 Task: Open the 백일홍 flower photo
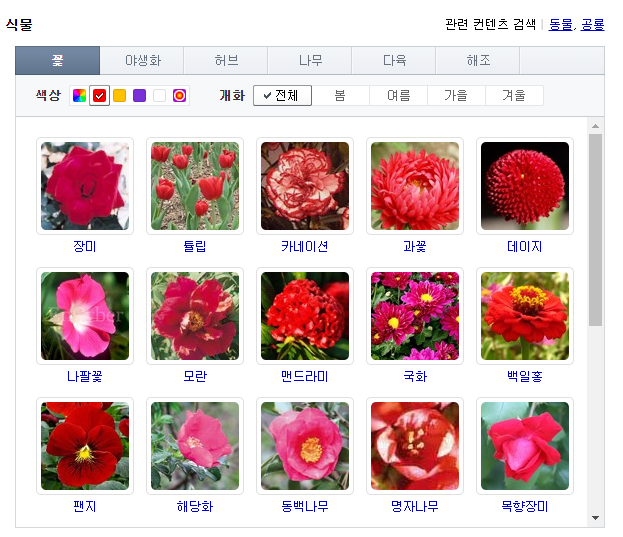(x=525, y=316)
